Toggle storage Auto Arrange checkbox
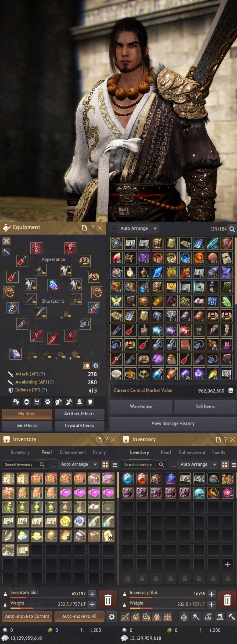The image size is (237, 644). [x=113, y=229]
